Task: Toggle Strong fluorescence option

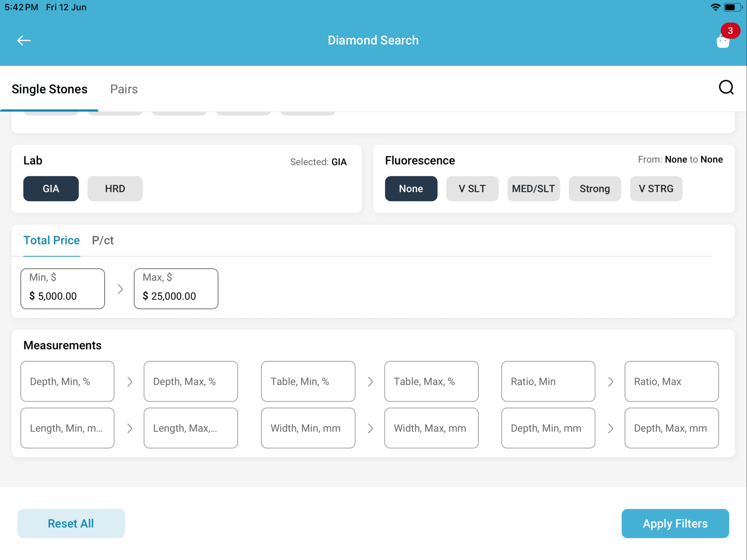Action: coord(595,188)
